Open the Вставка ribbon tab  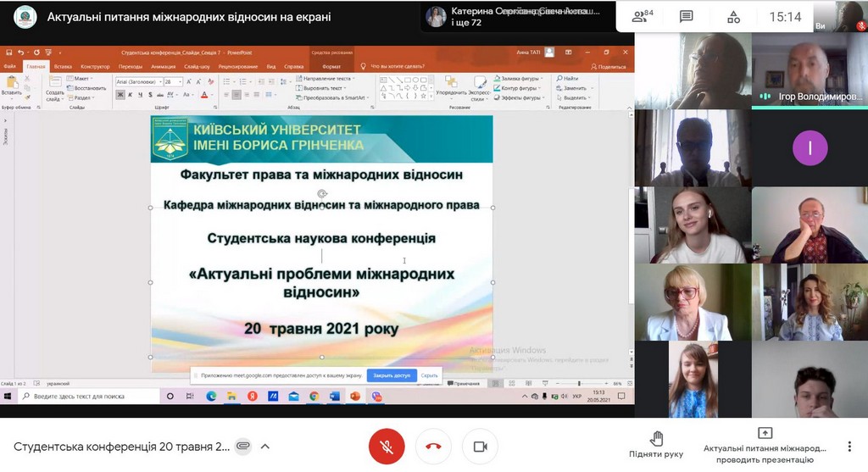[x=63, y=66]
